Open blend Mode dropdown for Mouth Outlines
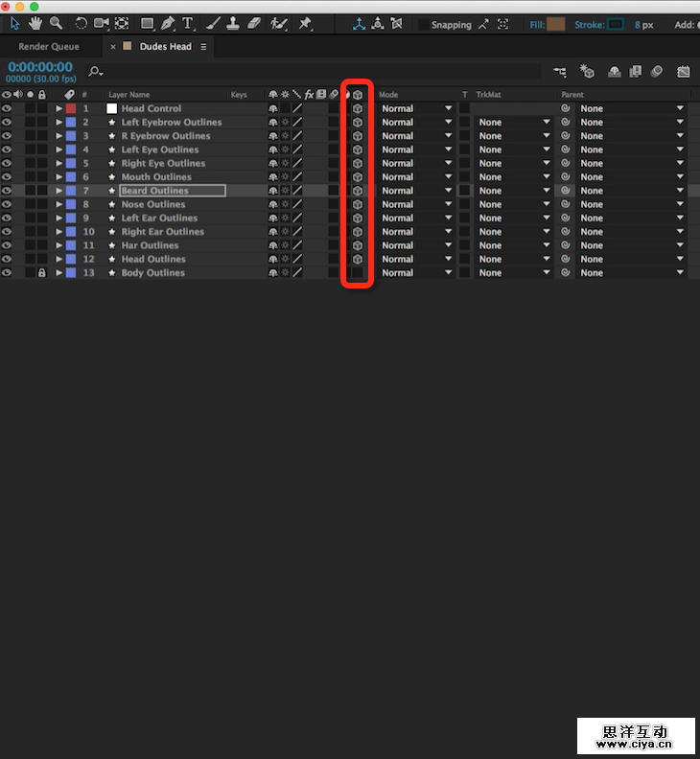Screen dimensions: 700x759 click(416, 176)
